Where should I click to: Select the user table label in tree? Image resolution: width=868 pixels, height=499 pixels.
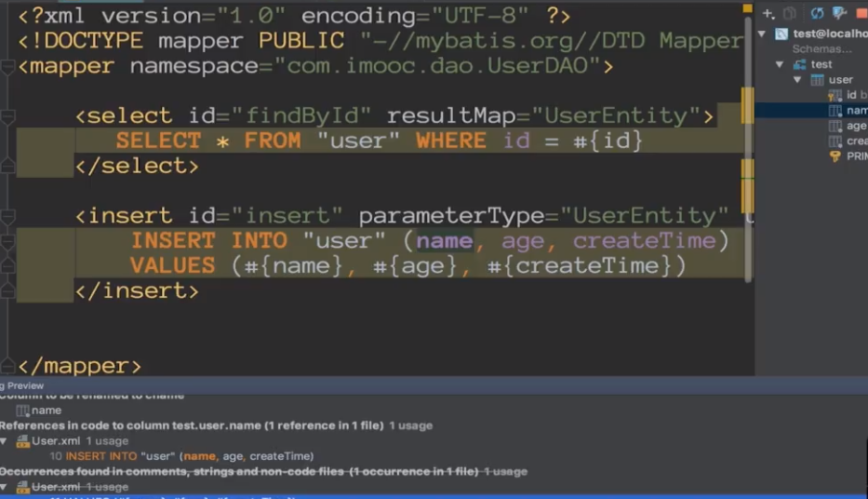840,80
